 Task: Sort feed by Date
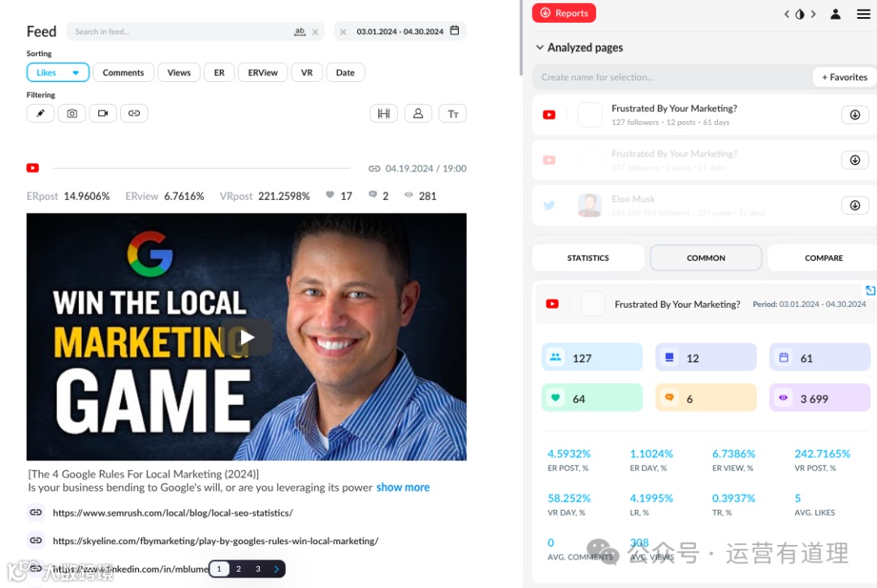345,73
